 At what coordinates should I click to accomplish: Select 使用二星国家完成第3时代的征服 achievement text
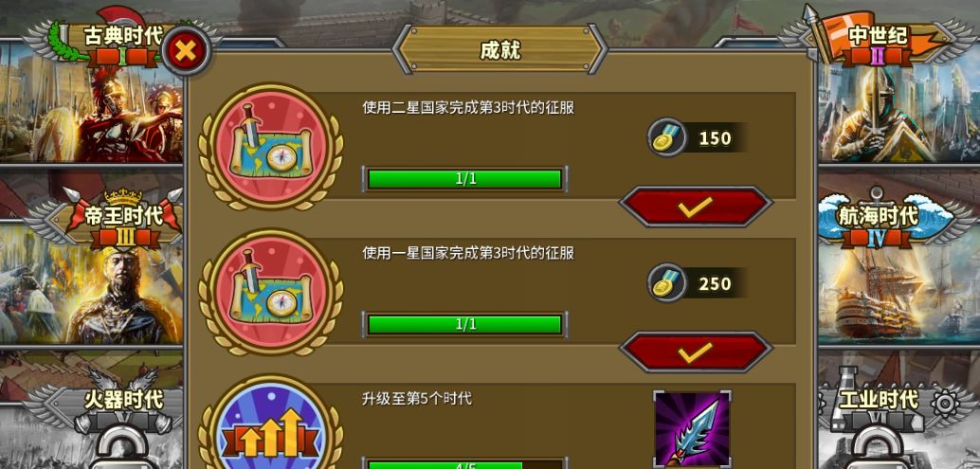468,108
